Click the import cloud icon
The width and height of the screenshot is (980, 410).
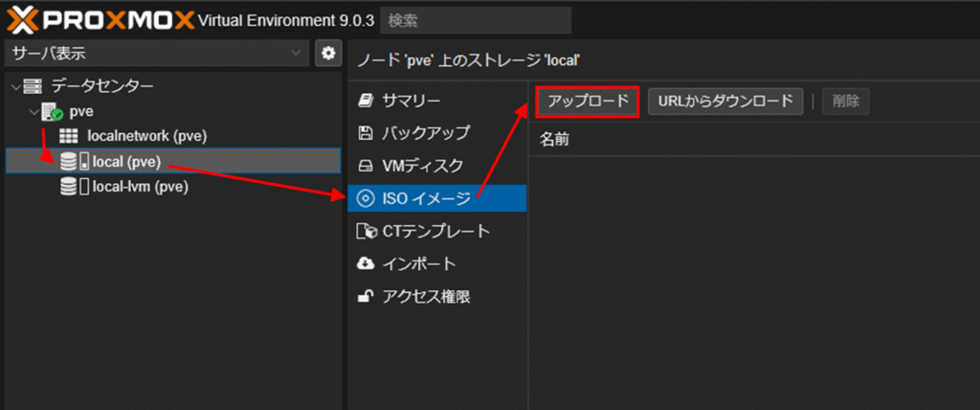tap(365, 263)
